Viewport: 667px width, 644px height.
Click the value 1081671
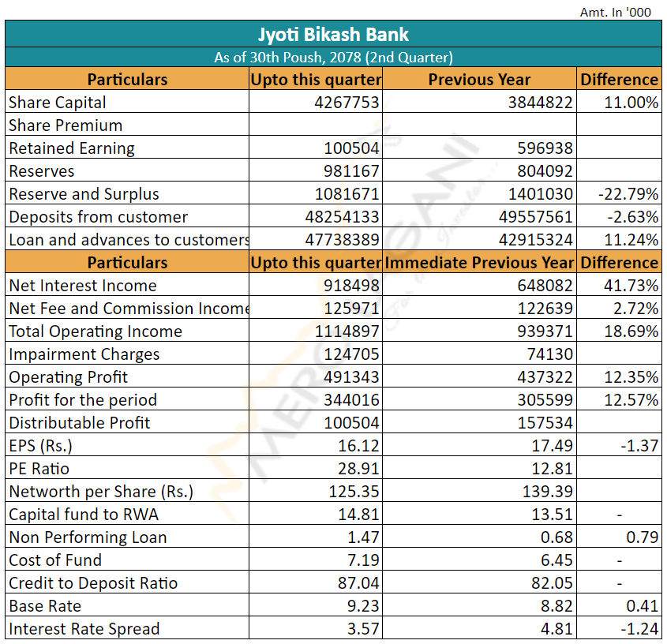(x=347, y=194)
